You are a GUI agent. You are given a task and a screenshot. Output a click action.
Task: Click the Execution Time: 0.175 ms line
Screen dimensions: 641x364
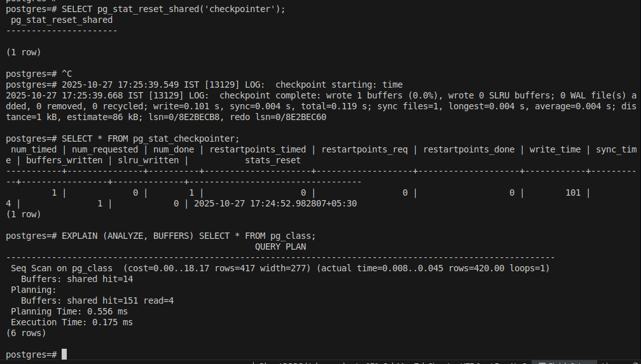click(x=72, y=322)
